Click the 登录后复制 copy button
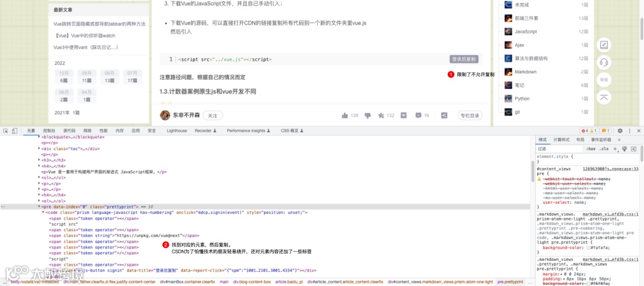Viewport: 644px width, 286px height. (x=464, y=59)
